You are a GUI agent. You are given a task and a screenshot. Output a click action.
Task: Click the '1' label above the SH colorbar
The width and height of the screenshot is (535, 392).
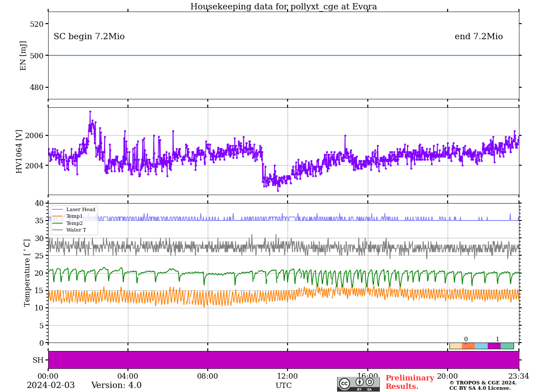point(498,339)
